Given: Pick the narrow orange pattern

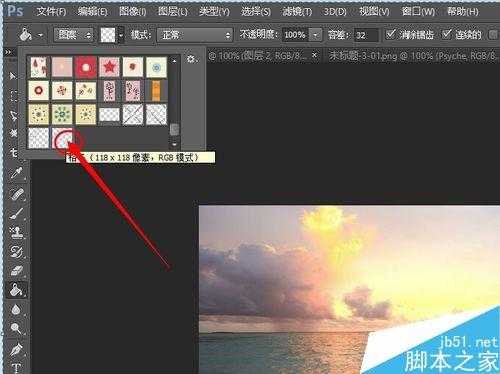Looking at the screenshot, I should coord(156,91).
